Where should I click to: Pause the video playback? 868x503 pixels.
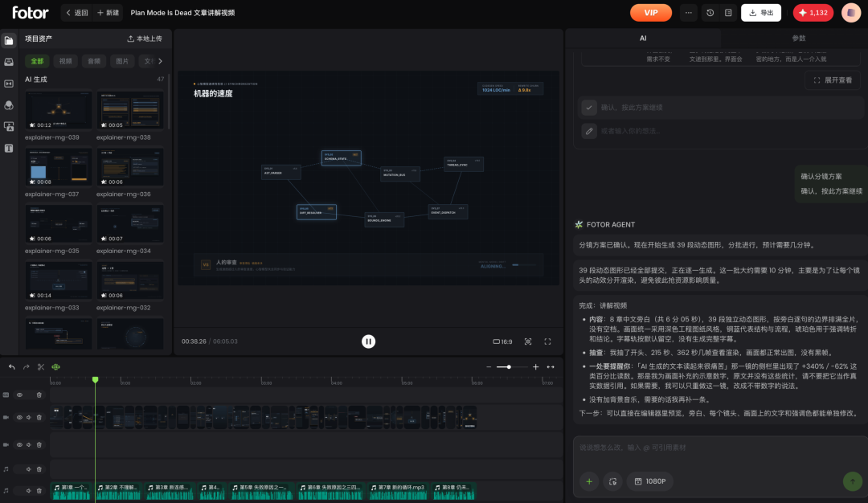(x=369, y=341)
